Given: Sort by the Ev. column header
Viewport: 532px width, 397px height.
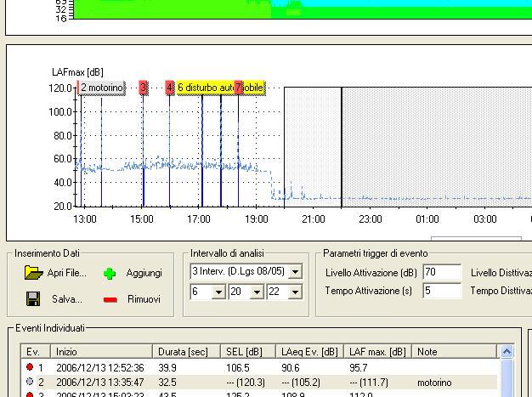Looking at the screenshot, I should [36, 352].
